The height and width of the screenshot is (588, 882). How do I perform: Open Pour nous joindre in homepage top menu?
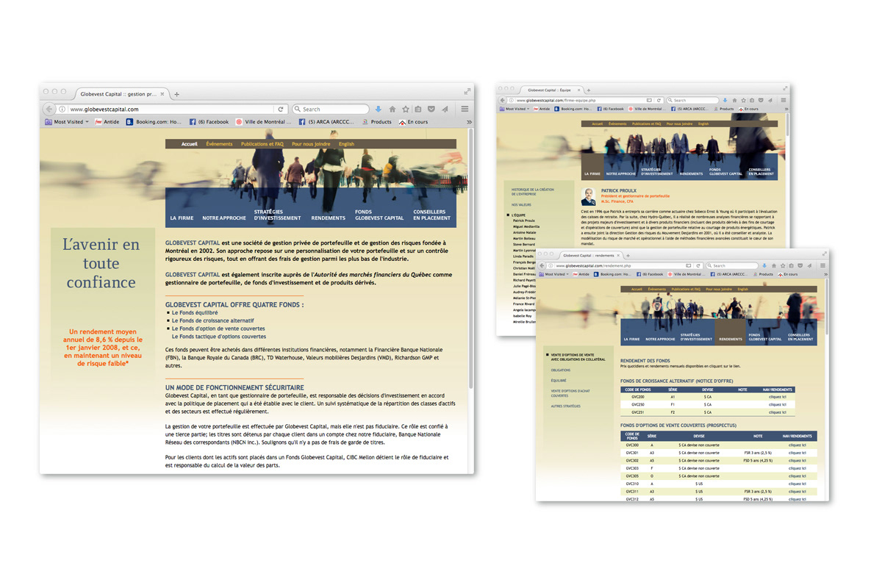pos(311,144)
